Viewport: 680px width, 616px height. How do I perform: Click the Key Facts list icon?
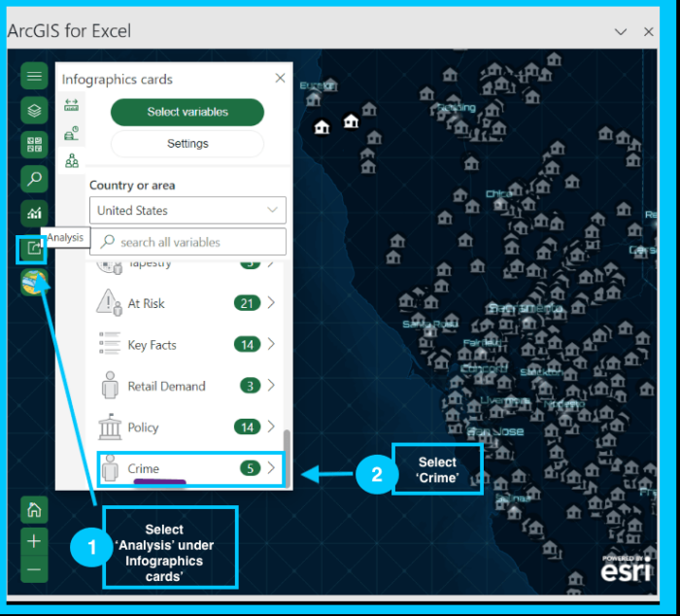109,344
